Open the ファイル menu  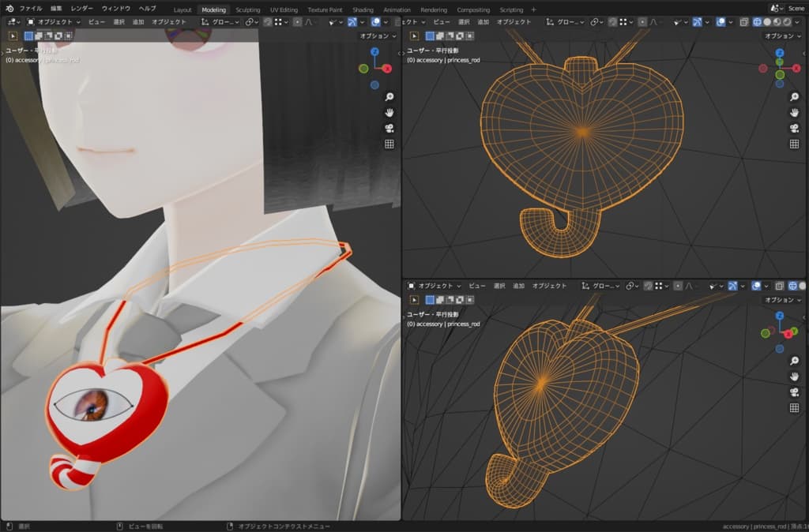pos(30,9)
